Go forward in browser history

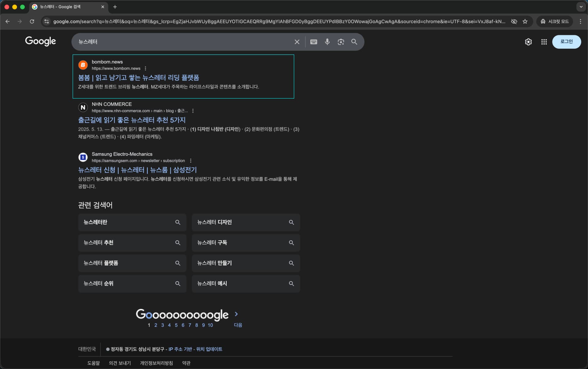20,21
